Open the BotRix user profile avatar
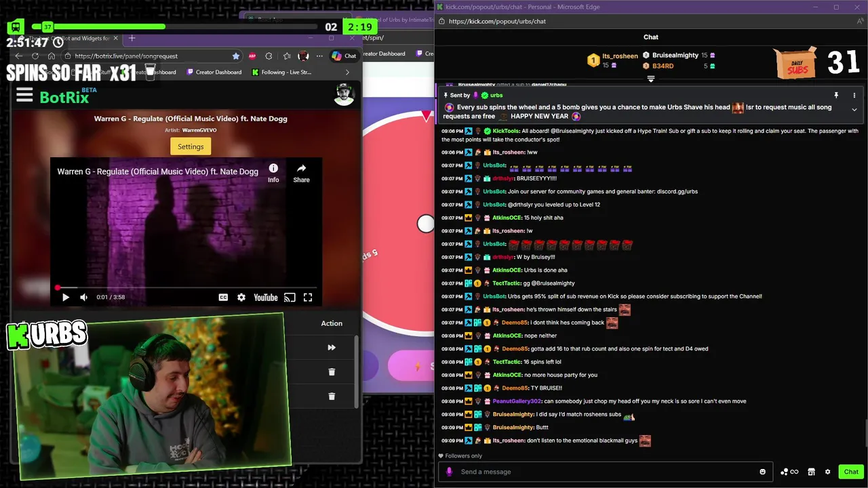This screenshot has width=868, height=488. [344, 95]
